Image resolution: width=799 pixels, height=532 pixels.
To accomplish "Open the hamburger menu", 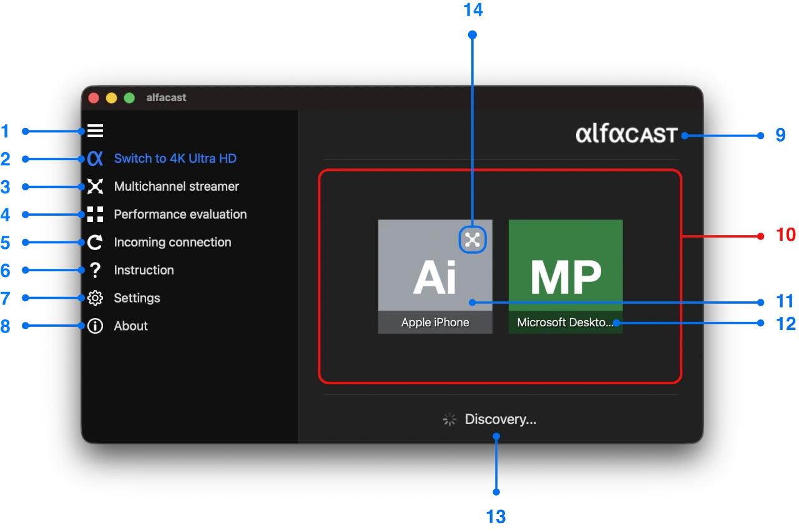I will coord(95,131).
